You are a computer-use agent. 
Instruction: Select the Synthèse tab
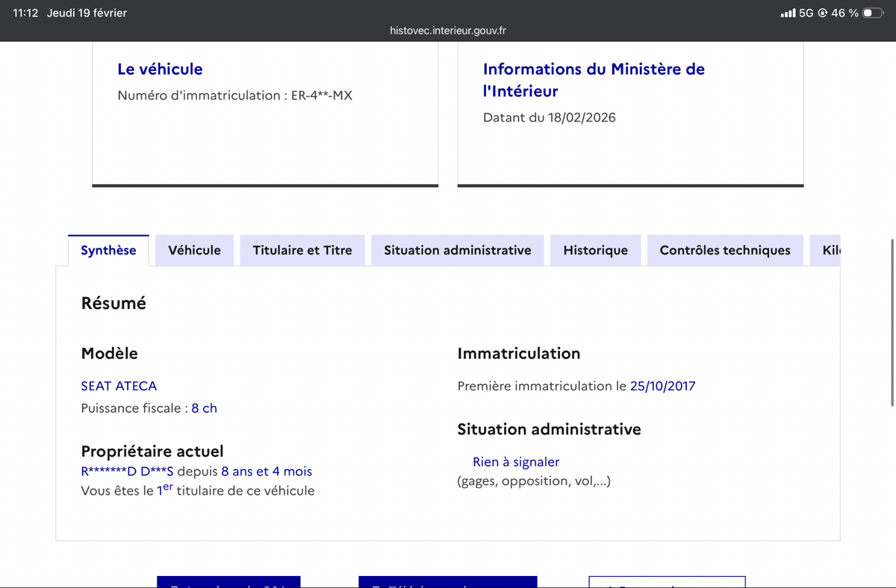pyautogui.click(x=108, y=251)
